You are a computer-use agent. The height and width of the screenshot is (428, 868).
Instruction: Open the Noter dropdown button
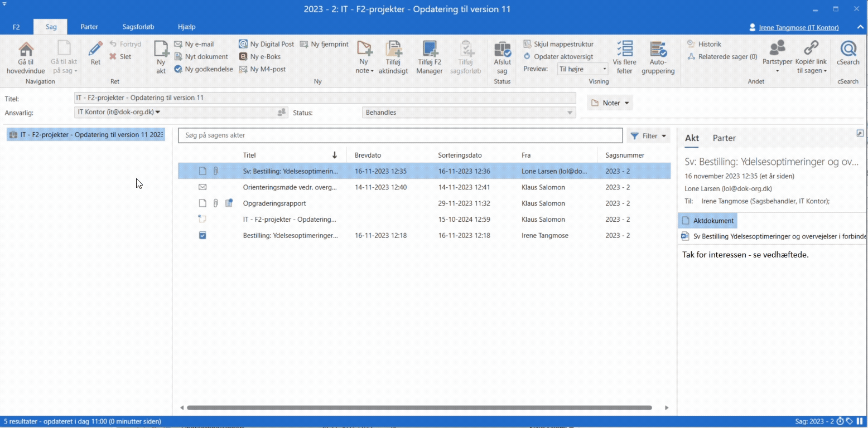[x=610, y=103]
